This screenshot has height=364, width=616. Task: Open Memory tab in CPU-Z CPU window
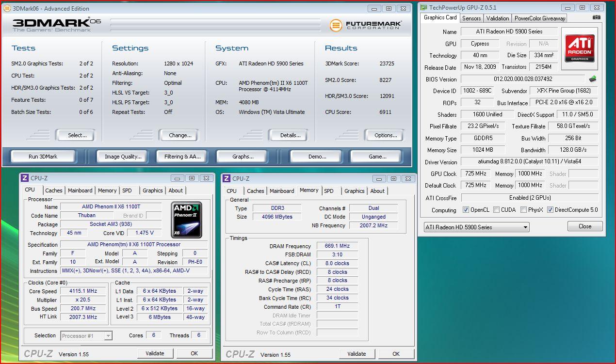pyautogui.click(x=107, y=190)
